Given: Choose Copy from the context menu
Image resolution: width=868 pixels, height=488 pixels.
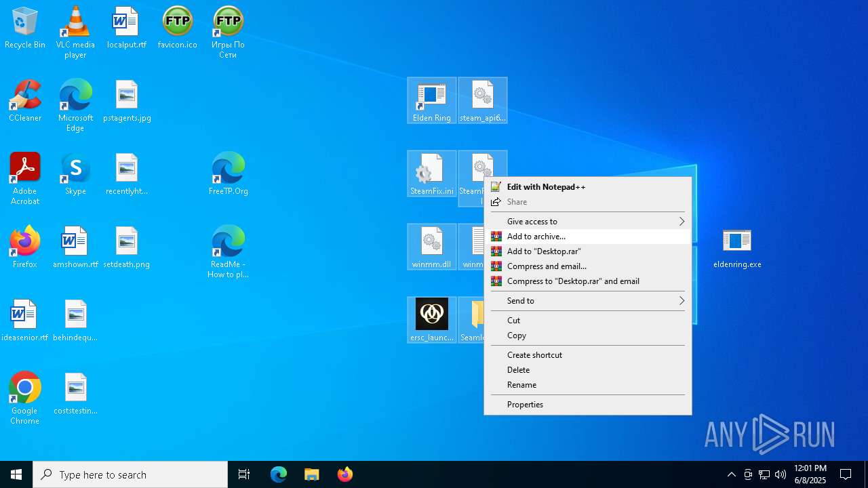Looking at the screenshot, I should click(x=587, y=335).
